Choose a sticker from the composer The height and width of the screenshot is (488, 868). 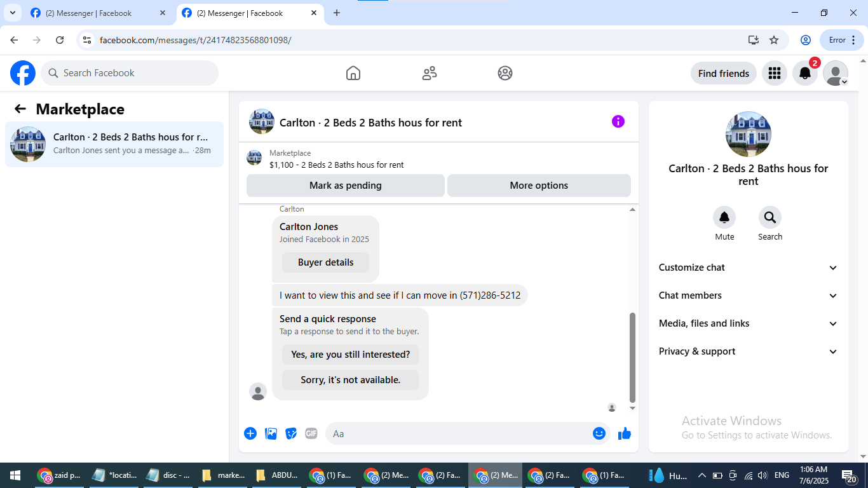coord(291,433)
